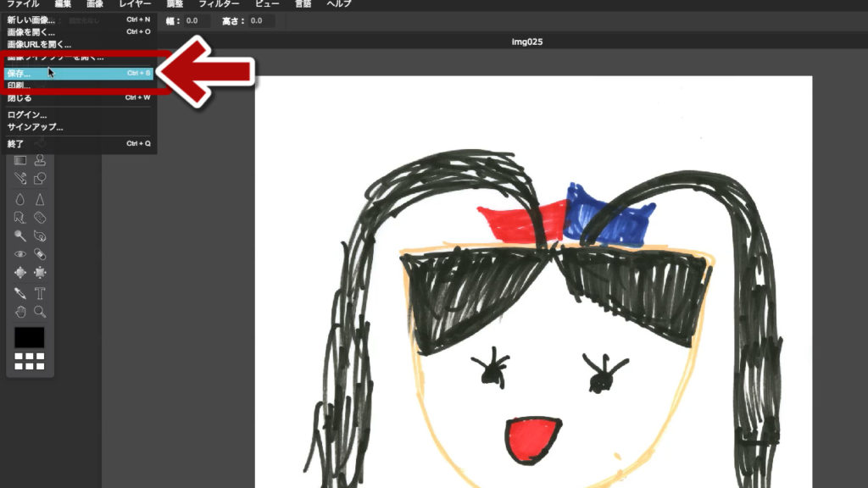Screen dimensions: 868x488
Task: Select the Sponge tool
Action: 40,218
